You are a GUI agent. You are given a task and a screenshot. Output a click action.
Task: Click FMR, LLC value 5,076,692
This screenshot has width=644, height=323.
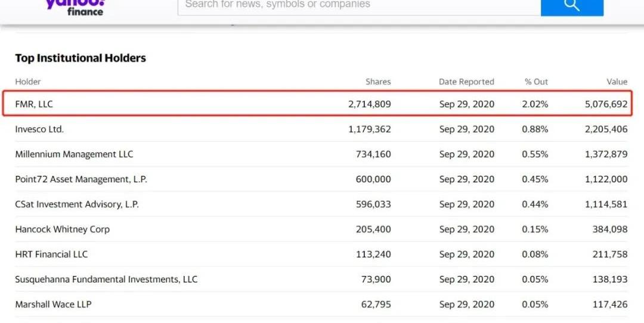[606, 104]
